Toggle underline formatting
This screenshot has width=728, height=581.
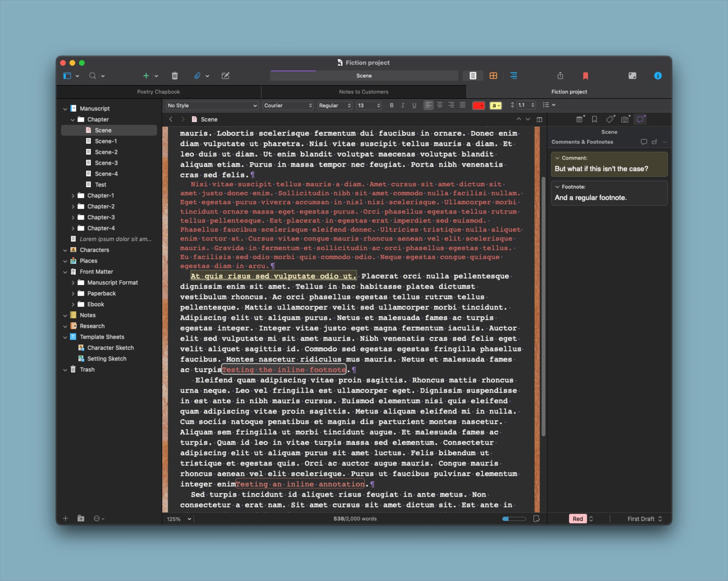pyautogui.click(x=414, y=105)
